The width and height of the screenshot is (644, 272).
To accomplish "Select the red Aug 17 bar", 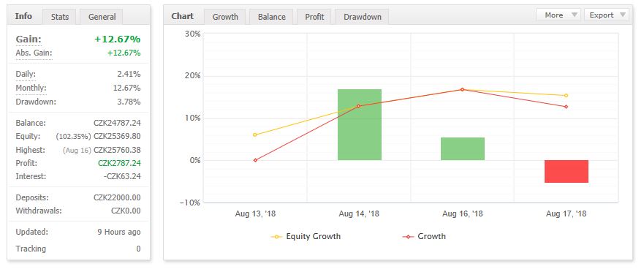I will tap(567, 171).
